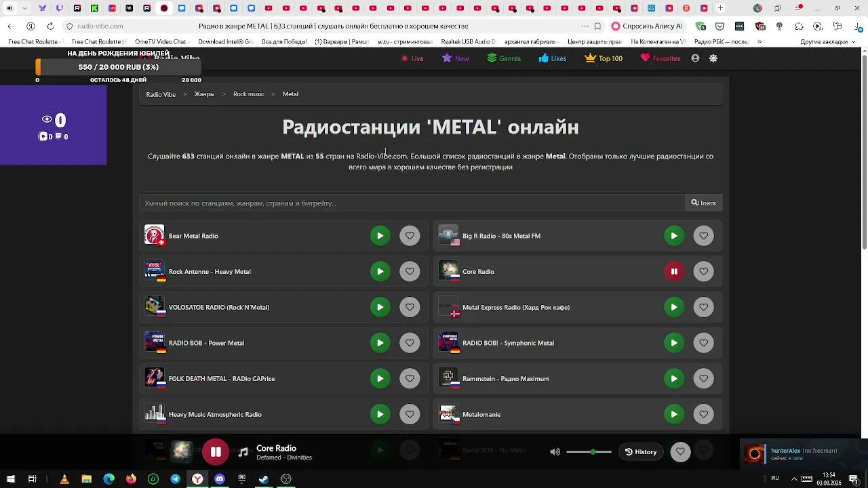Favorite Rock Antenne - Heavy Metal

click(x=410, y=271)
